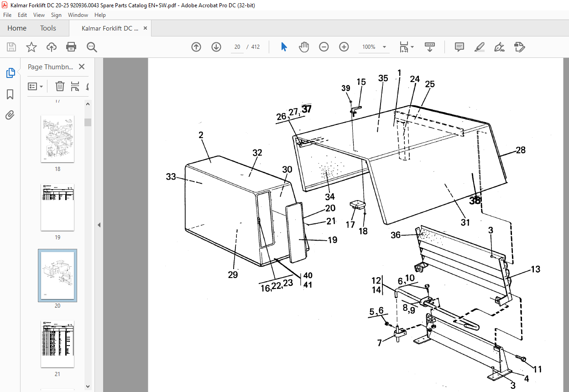The width and height of the screenshot is (569, 392).
Task: Click part label 13 in diagram
Action: [535, 269]
